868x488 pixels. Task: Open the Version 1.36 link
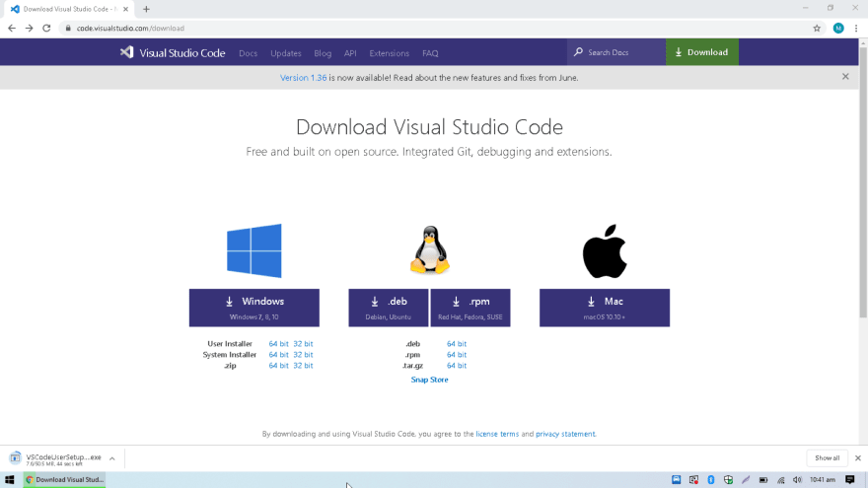click(x=304, y=78)
